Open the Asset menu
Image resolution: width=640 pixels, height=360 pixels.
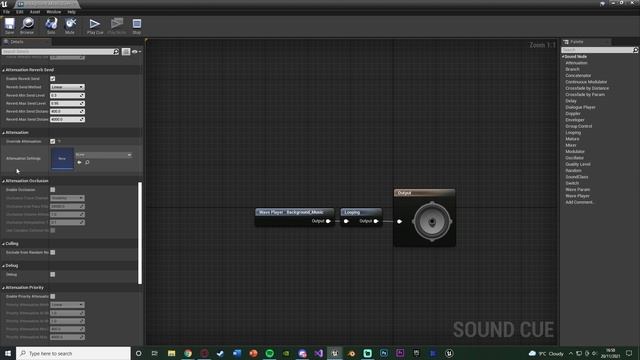[35, 12]
